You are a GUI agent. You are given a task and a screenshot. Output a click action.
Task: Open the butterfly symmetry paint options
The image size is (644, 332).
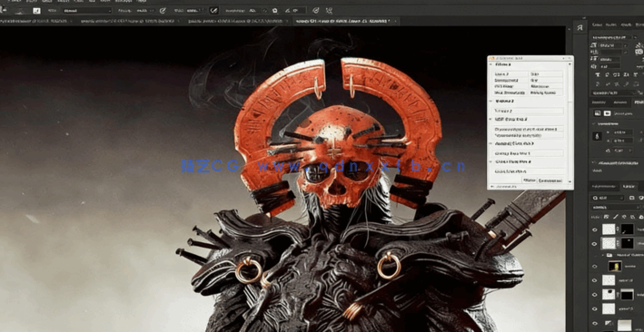tap(329, 11)
